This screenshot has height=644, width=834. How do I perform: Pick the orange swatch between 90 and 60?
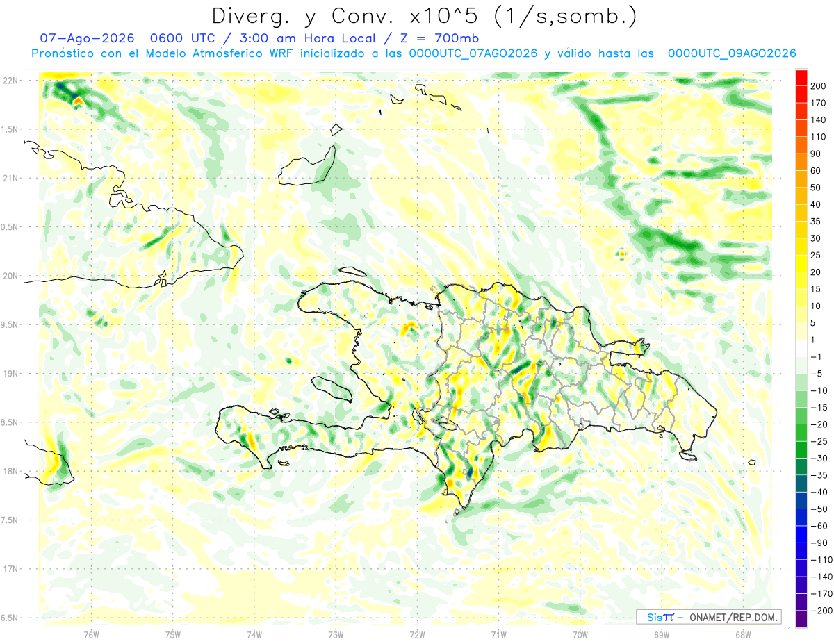click(801, 162)
